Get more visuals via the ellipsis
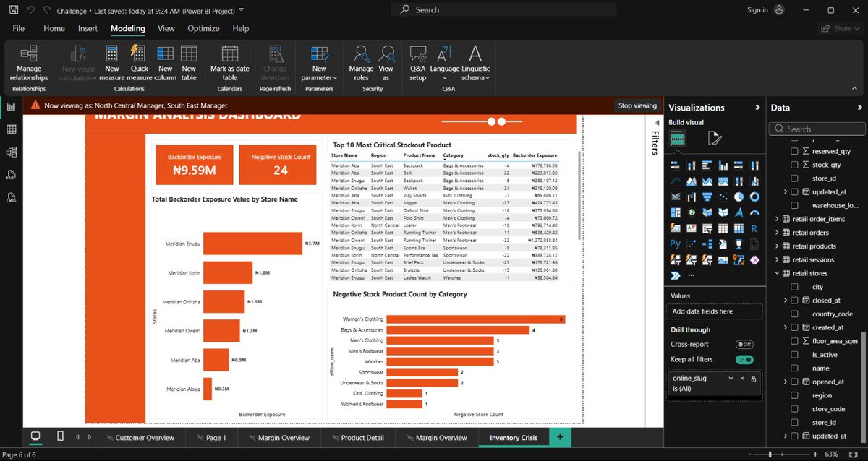868x461 pixels. (692, 275)
